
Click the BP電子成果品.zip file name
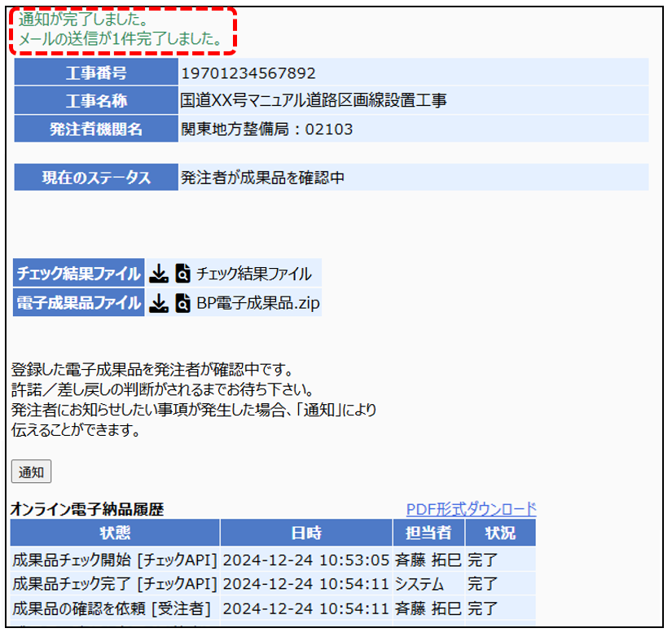pos(258,304)
